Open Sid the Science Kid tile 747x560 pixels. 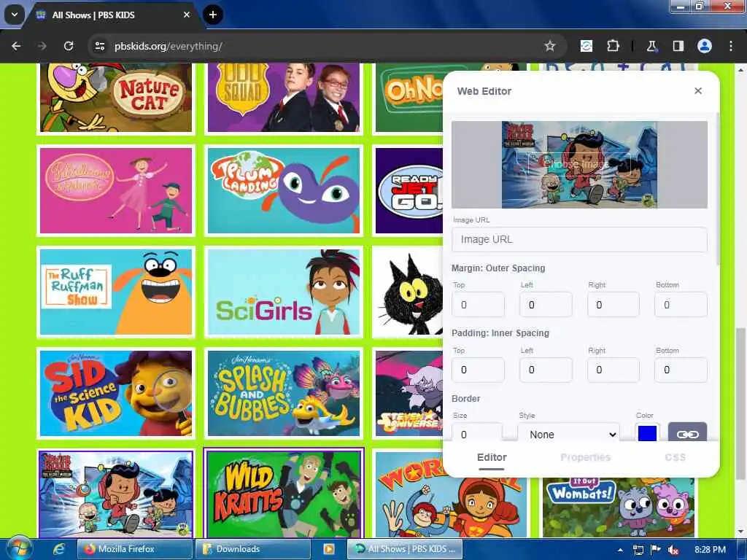click(x=116, y=393)
